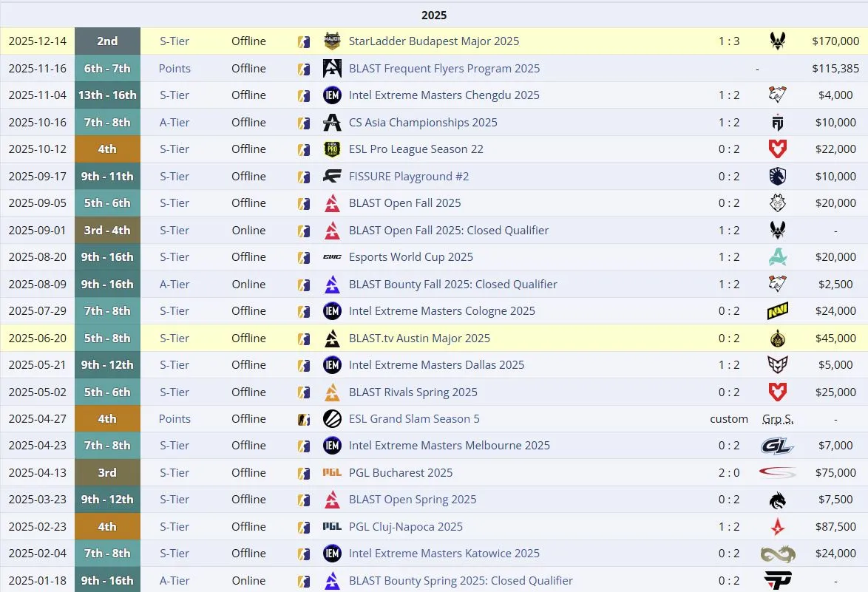Click the MOUZ logo in ESL Pro League Season 22 row

[777, 149]
